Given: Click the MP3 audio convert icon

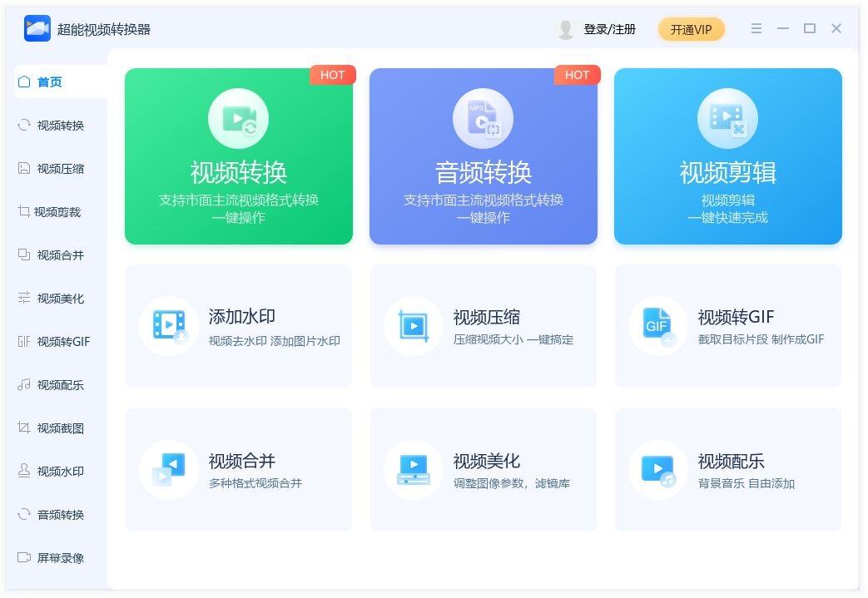Looking at the screenshot, I should point(483,119).
